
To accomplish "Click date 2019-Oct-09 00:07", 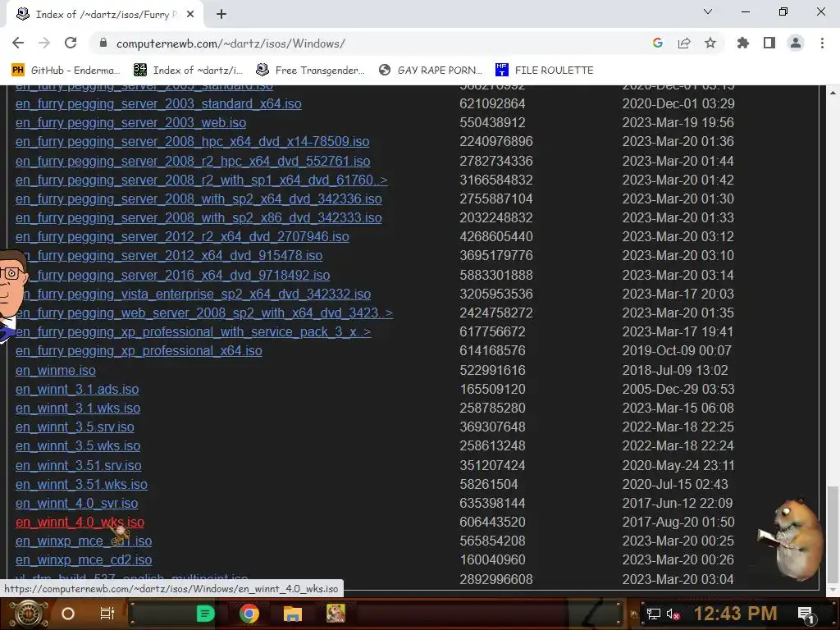I will pyautogui.click(x=677, y=351).
